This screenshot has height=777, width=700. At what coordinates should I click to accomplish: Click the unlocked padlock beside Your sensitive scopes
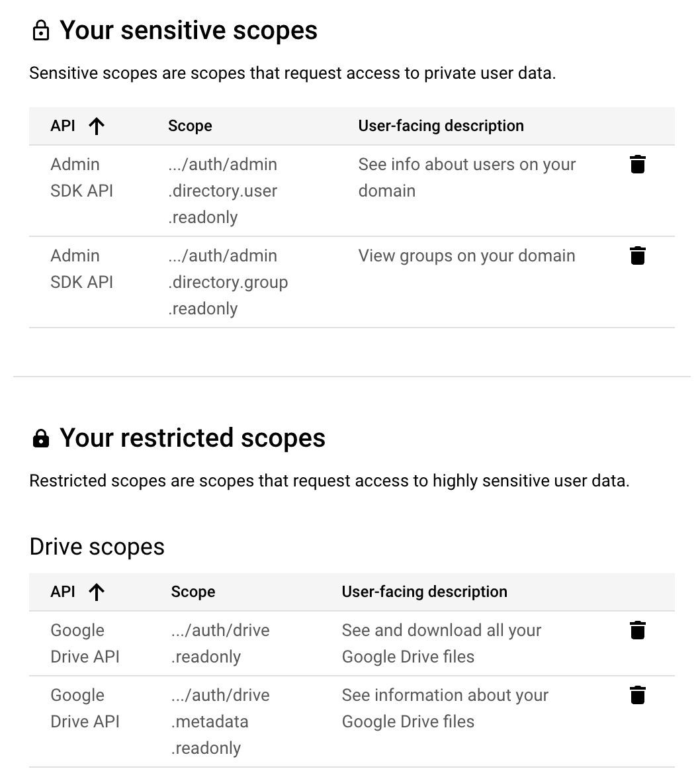pyautogui.click(x=42, y=30)
